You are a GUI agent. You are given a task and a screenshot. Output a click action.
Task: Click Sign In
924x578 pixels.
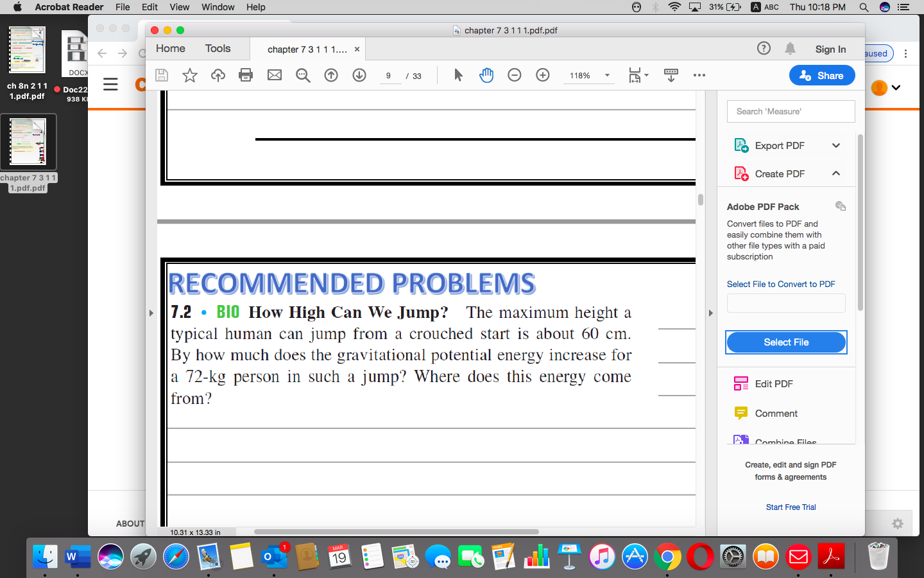[830, 49]
